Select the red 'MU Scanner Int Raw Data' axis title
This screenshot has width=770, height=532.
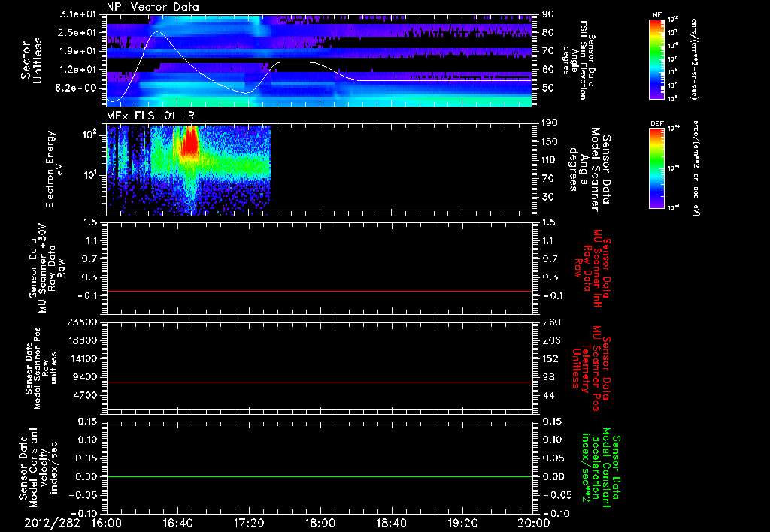[x=594, y=268]
